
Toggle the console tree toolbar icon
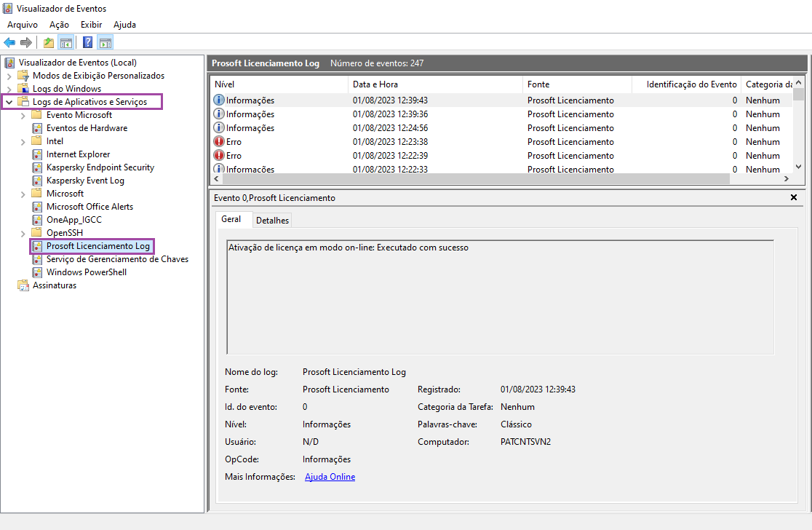65,42
